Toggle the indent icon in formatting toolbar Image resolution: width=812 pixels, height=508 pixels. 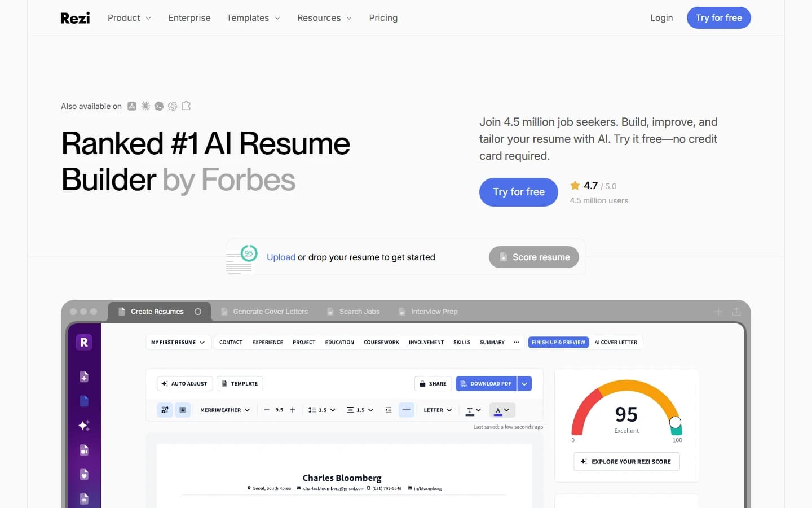388,410
